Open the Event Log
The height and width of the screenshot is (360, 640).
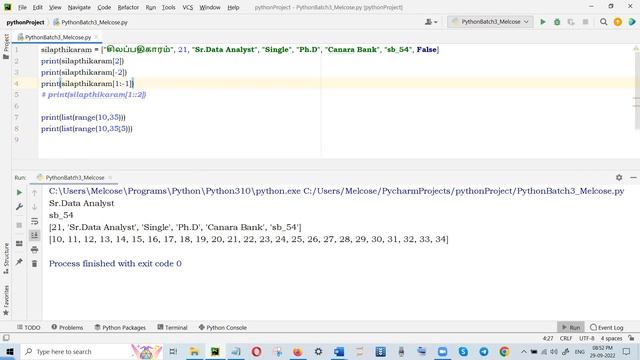tap(607, 327)
